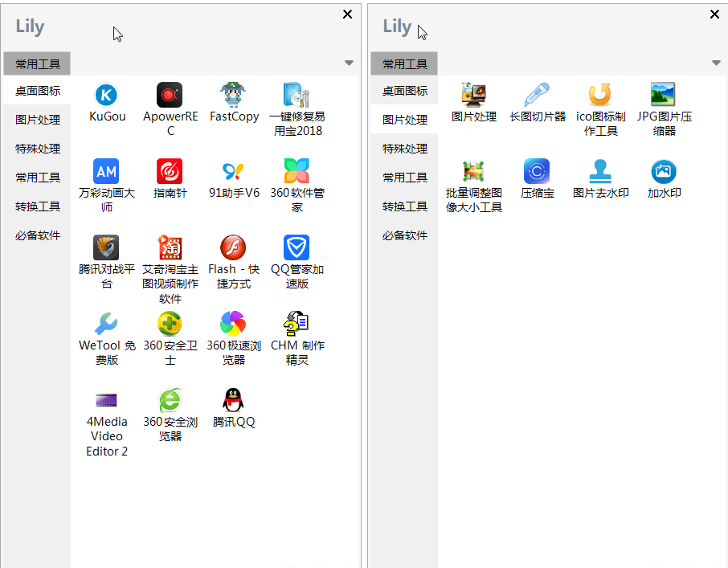Launch JPG图片压缩器 icon

pyautogui.click(x=664, y=95)
